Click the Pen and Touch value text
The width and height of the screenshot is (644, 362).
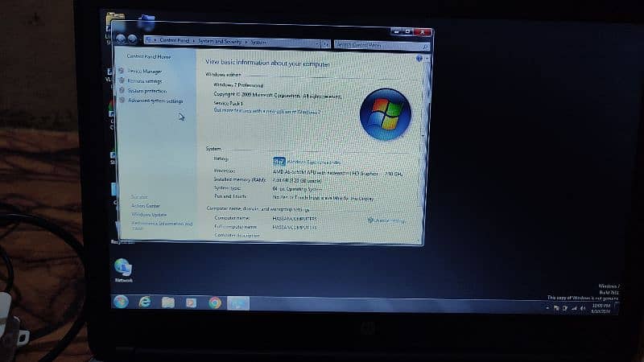tap(323, 198)
